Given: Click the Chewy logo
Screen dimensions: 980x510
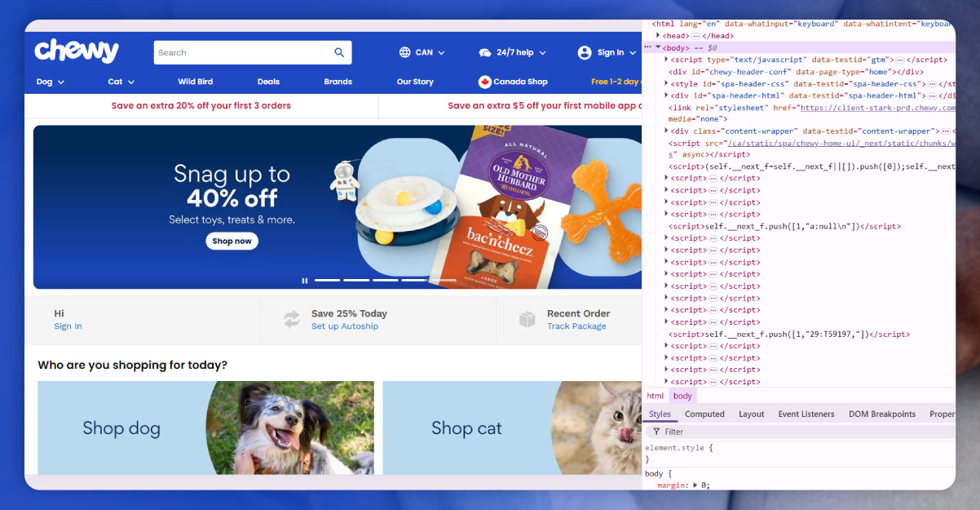Looking at the screenshot, I should (x=76, y=51).
